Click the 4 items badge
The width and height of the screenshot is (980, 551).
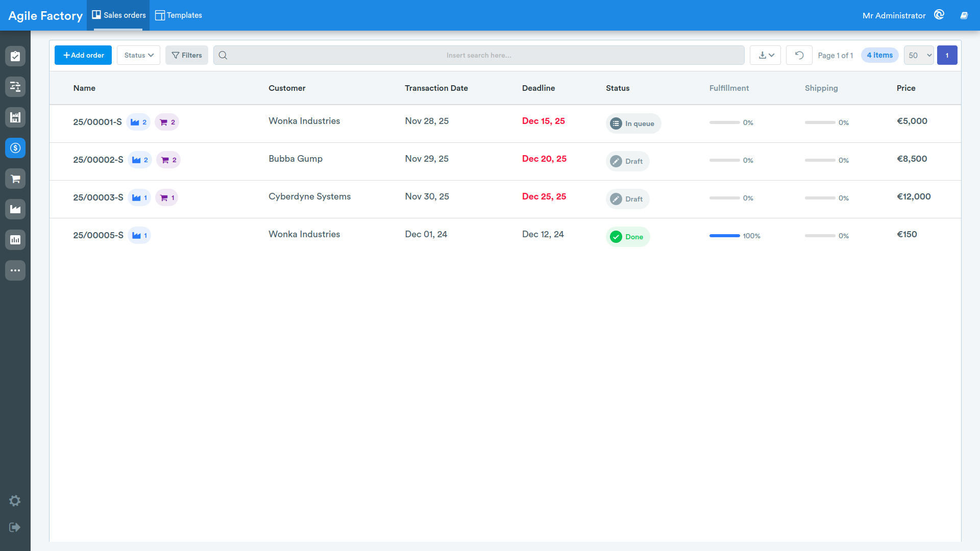pos(880,55)
